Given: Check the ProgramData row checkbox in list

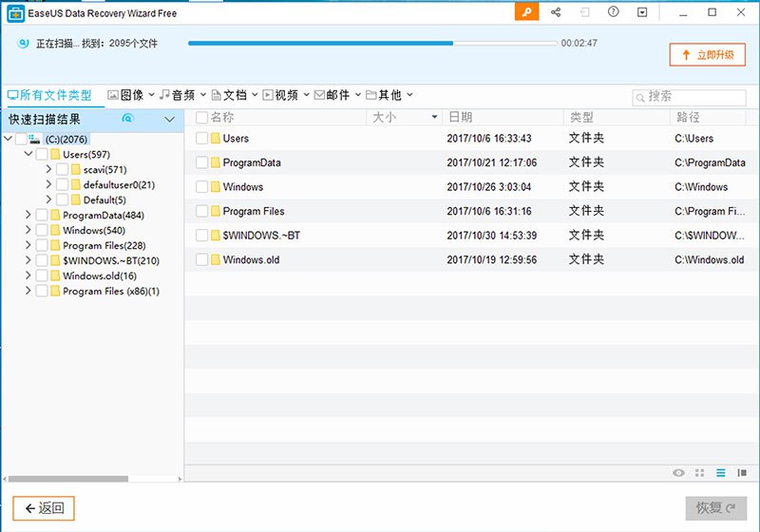Looking at the screenshot, I should [x=201, y=162].
